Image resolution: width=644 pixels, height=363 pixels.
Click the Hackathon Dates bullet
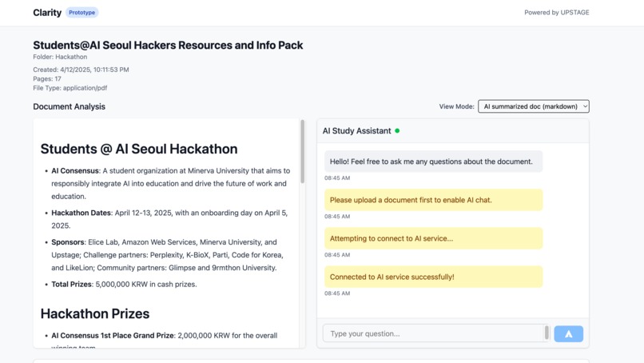[169, 219]
